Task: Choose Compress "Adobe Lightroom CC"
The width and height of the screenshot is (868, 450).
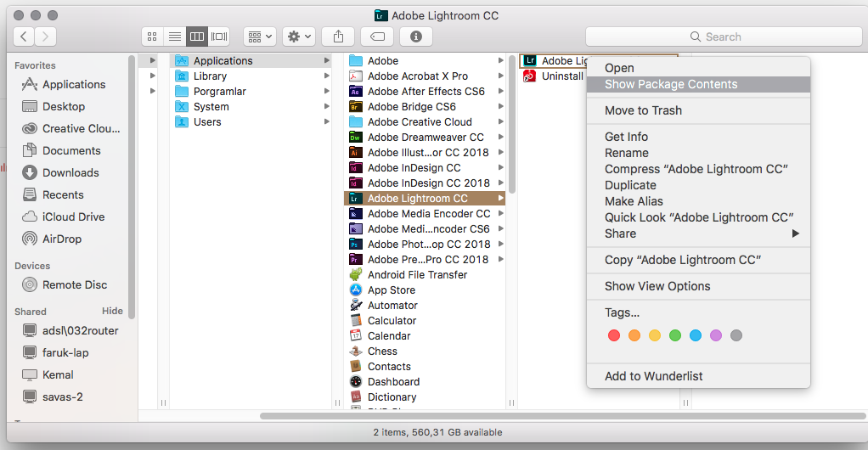Action: [x=698, y=169]
